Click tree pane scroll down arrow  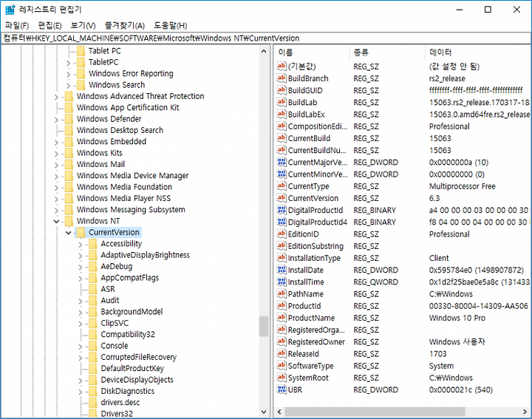click(x=264, y=412)
